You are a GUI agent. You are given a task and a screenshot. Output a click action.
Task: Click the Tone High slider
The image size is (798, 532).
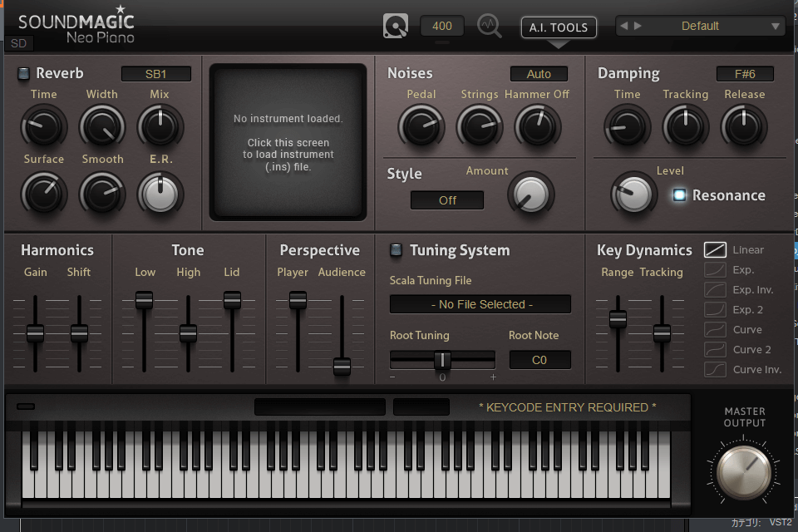point(188,333)
